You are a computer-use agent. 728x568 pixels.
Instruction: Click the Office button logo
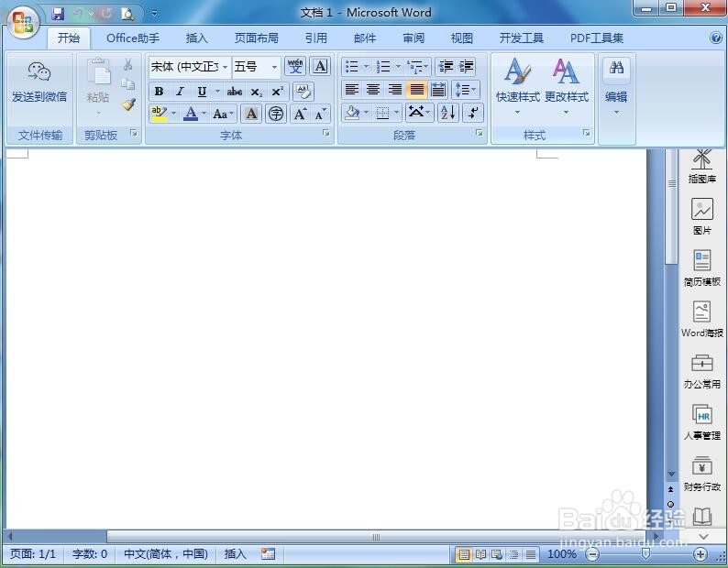(23, 23)
